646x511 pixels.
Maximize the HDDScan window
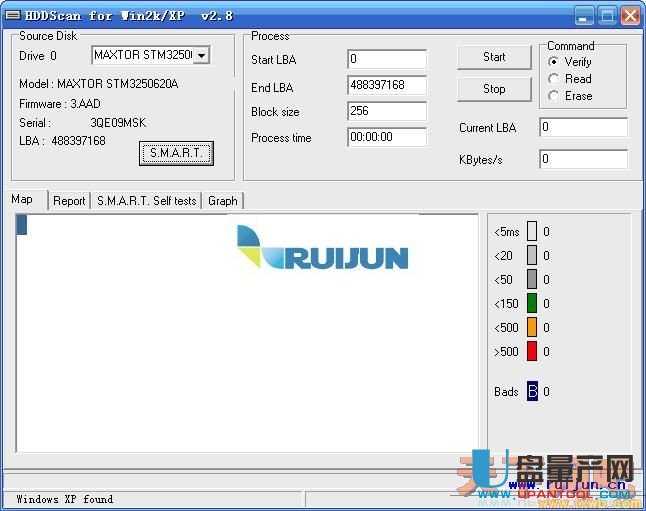pyautogui.click(x=607, y=16)
